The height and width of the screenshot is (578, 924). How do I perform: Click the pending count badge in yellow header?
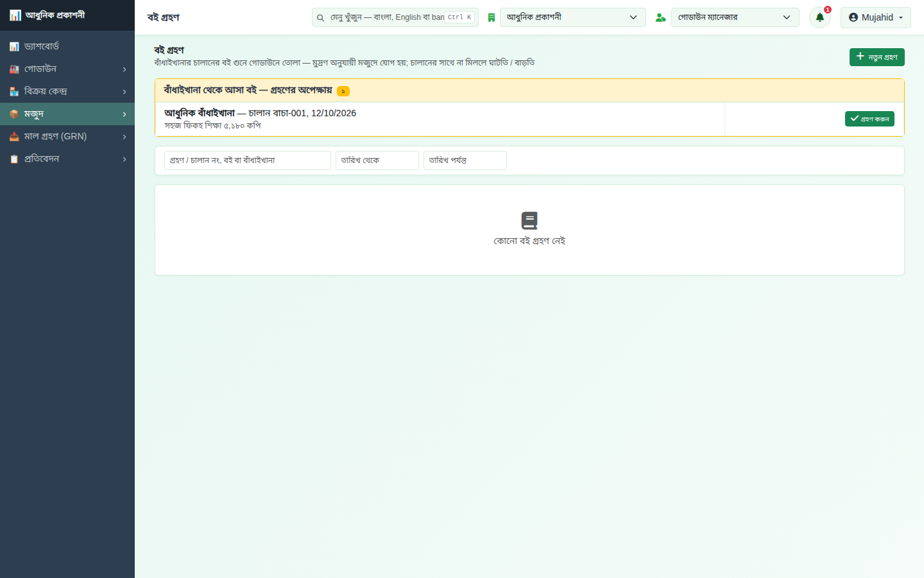point(343,91)
